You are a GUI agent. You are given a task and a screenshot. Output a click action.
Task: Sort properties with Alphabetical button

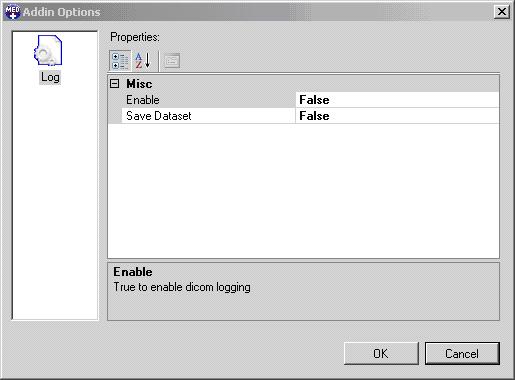(143, 61)
